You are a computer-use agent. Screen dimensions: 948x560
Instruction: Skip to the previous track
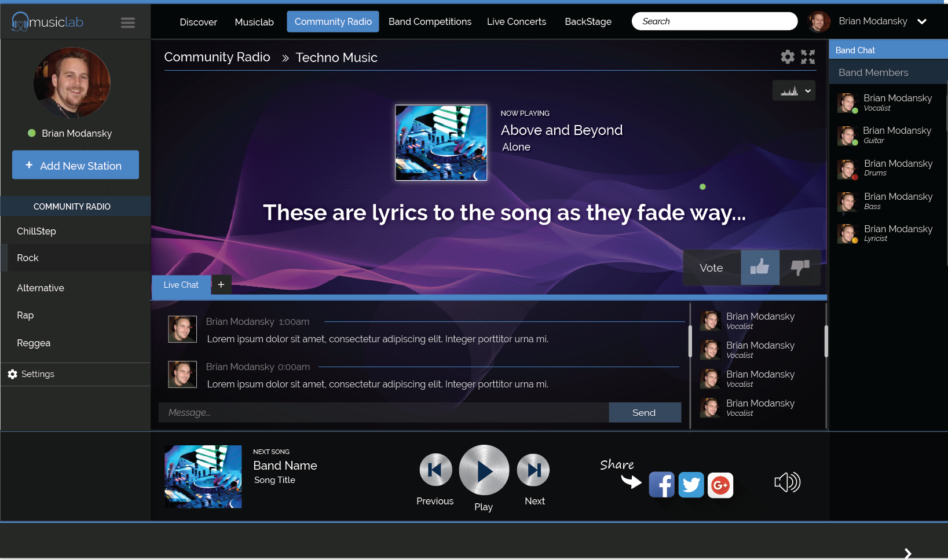coord(435,470)
